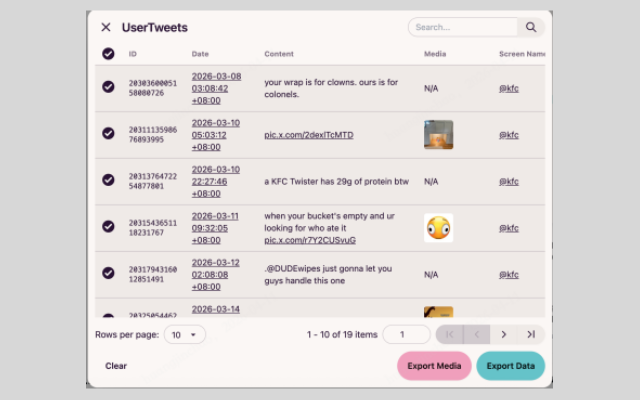Open the Rows per page dropdown

(x=184, y=335)
